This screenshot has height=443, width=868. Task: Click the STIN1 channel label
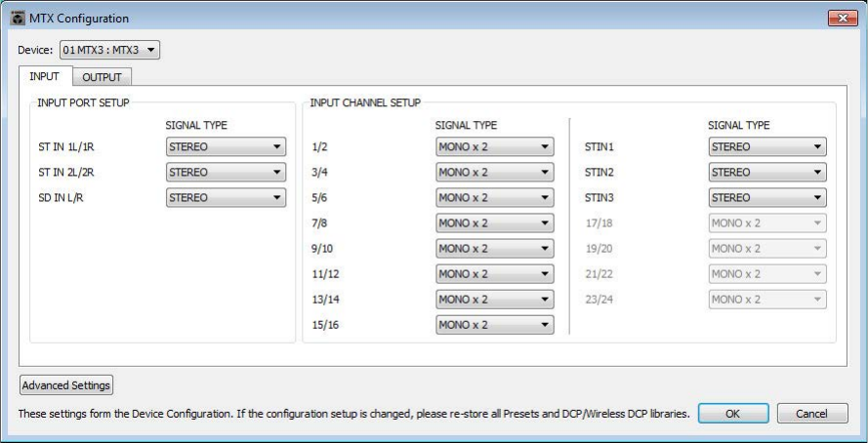click(599, 147)
